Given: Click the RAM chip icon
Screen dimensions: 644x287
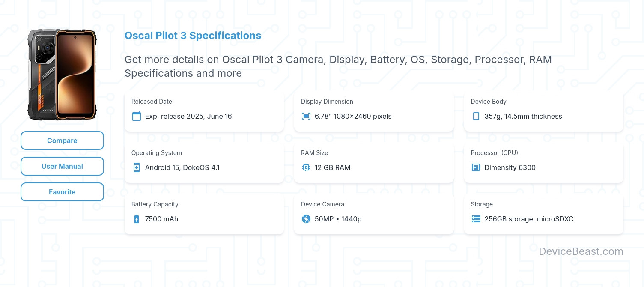Looking at the screenshot, I should [306, 167].
